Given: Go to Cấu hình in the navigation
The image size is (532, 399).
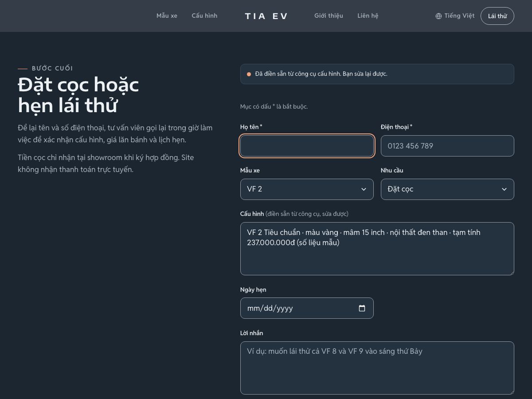Looking at the screenshot, I should 204,16.
